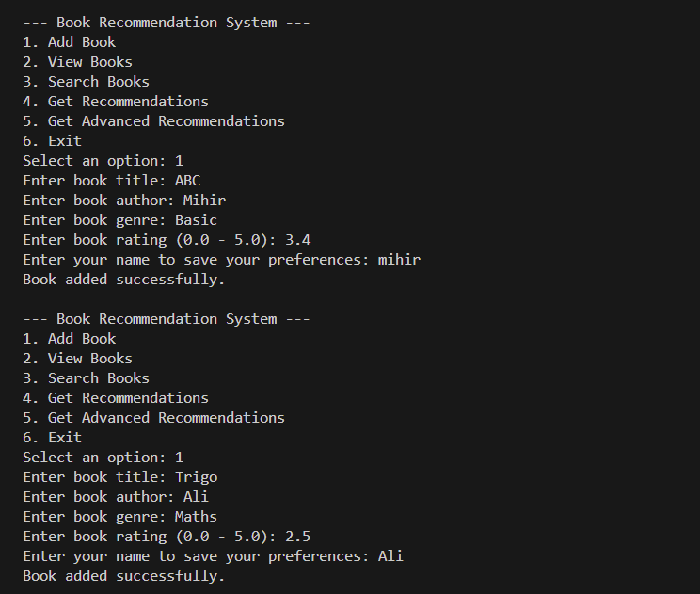The height and width of the screenshot is (594, 700).
Task: Click the book title line reading ABC
Action: [111, 181]
